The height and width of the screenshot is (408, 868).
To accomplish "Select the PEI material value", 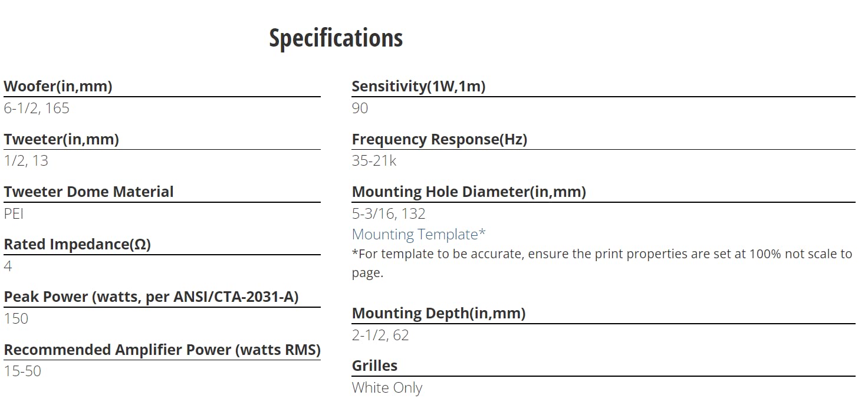I will coord(14,213).
